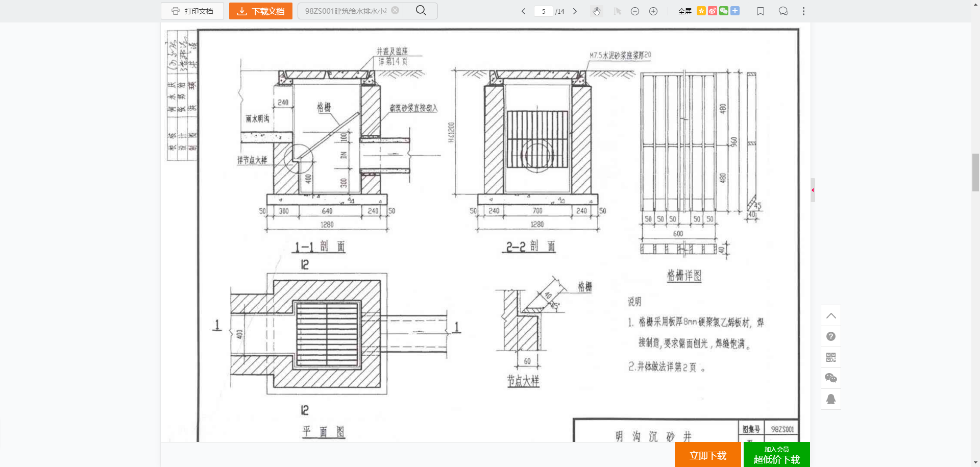Click the 节点大样 drawing label
Image resolution: width=980 pixels, height=467 pixels.
[x=523, y=381]
